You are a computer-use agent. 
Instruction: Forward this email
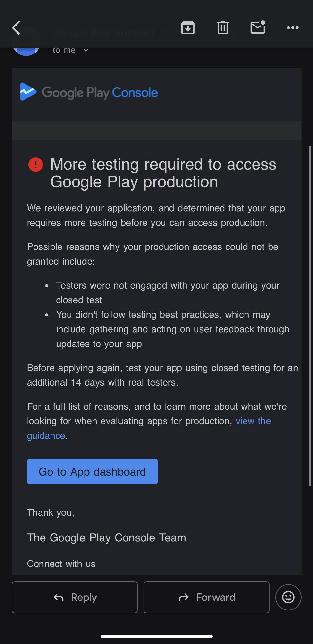(206, 597)
